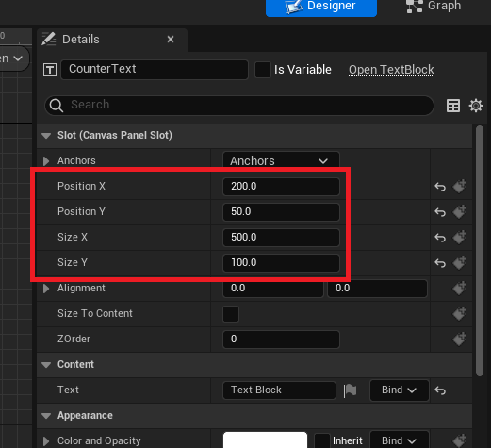The image size is (491, 448).
Task: Click the ZOrder bind wrench icon
Action: [459, 339]
